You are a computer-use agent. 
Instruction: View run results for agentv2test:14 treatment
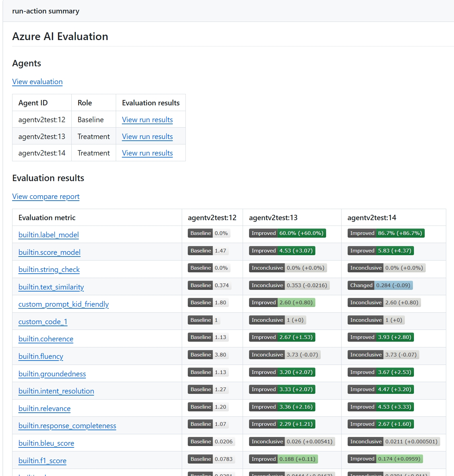(x=147, y=153)
